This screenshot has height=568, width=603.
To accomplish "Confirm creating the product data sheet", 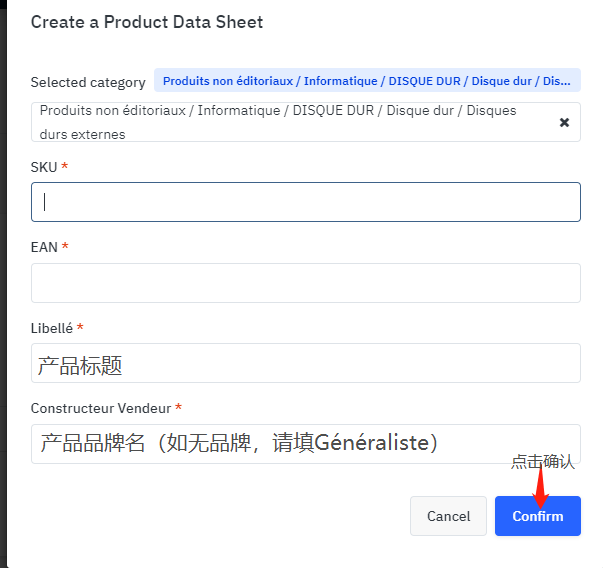I will pos(538,516).
